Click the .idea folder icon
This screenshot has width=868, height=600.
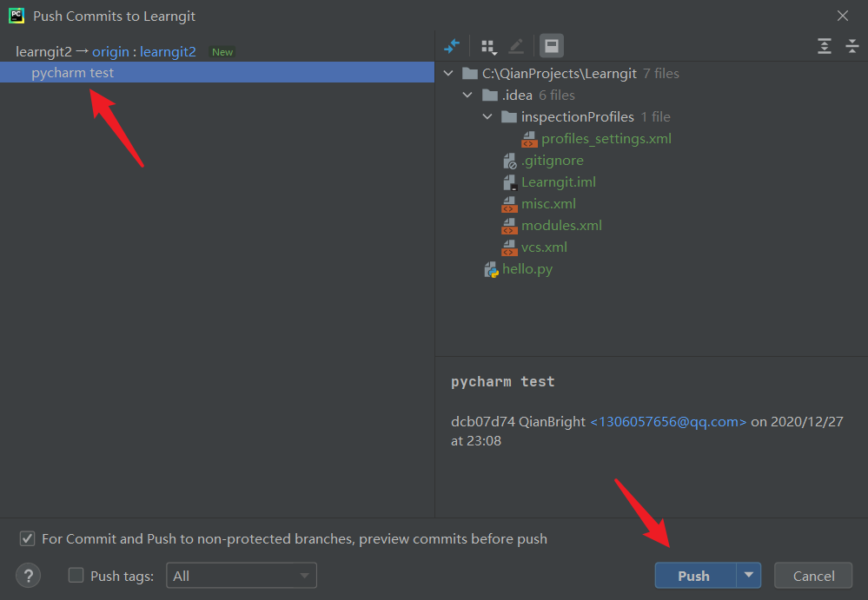pyautogui.click(x=490, y=96)
